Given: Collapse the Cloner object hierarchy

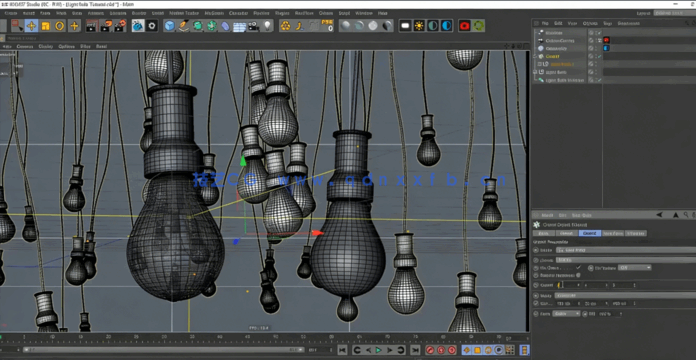Looking at the screenshot, I should click(x=536, y=56).
